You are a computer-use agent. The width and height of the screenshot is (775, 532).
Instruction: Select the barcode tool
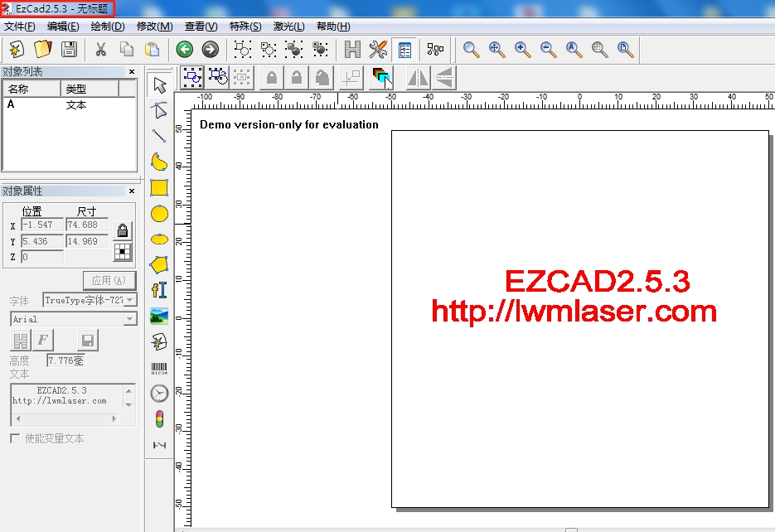tap(159, 369)
